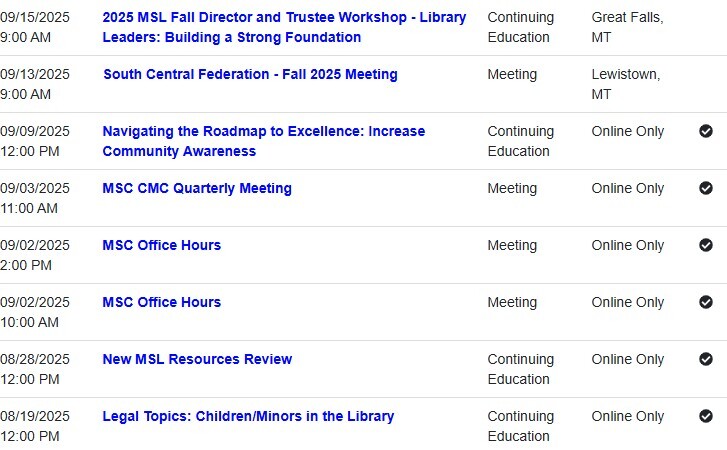The width and height of the screenshot is (727, 450).
Task: Click checkmark icon for New MSL Resources Review
Action: coord(706,359)
